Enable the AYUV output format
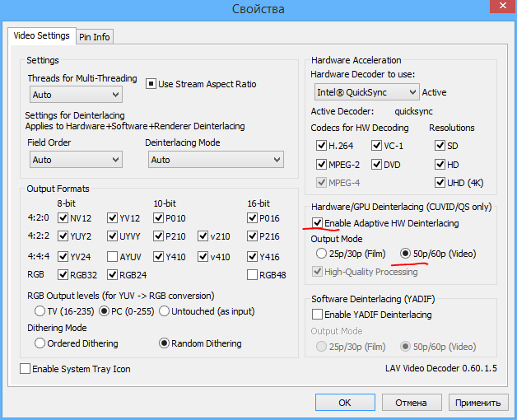This screenshot has height=420, width=517. [111, 256]
